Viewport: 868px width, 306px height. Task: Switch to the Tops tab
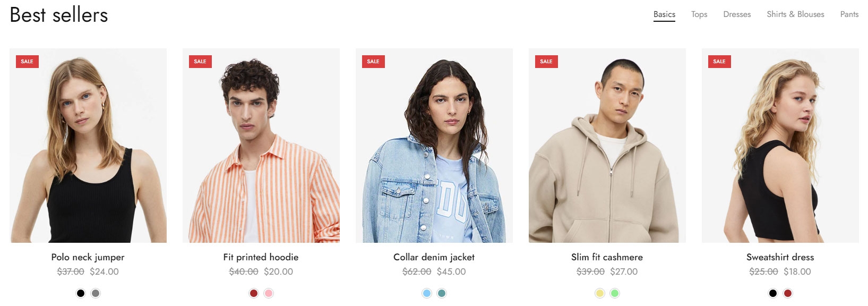699,14
